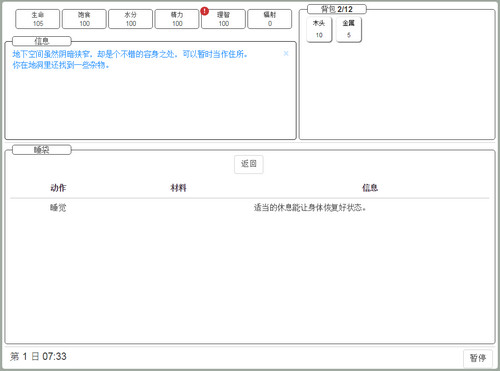Click the 背包 2/12 panel title
The height and width of the screenshot is (371, 500).
(337, 9)
